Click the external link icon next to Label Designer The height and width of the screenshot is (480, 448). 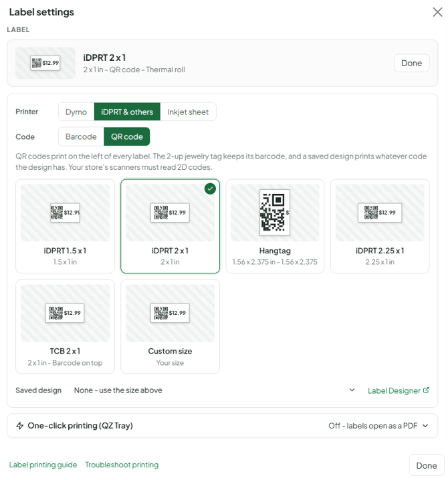(x=426, y=390)
